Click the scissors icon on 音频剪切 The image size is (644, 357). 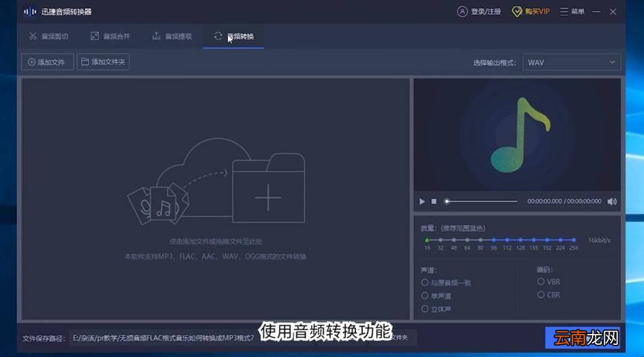click(33, 37)
